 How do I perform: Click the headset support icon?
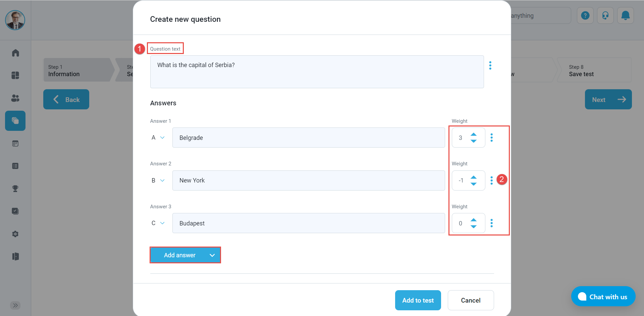605,16
